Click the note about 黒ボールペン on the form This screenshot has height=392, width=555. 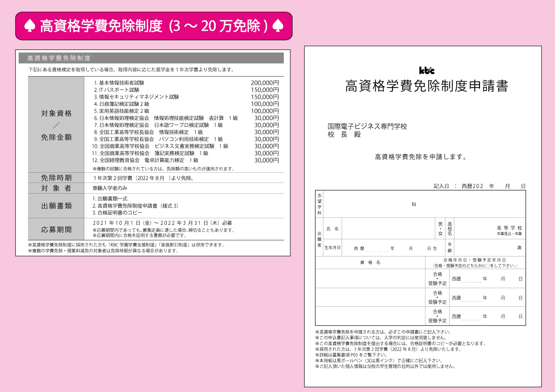click(379, 360)
